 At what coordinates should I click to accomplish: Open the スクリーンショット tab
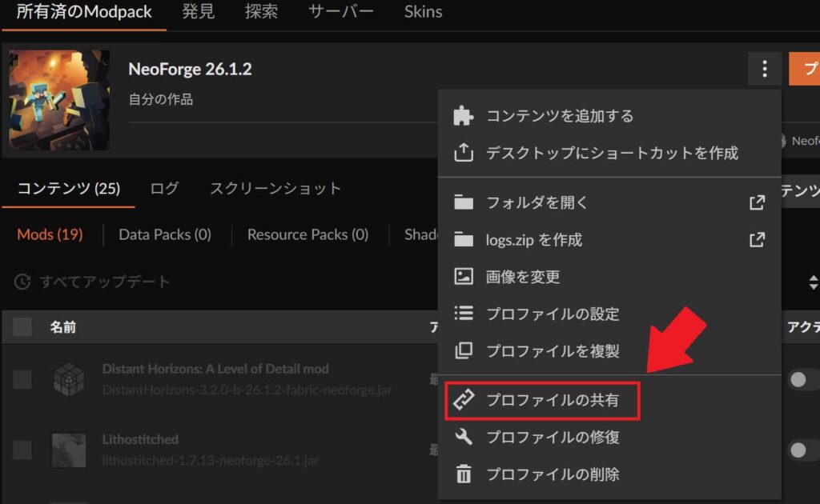(x=275, y=188)
